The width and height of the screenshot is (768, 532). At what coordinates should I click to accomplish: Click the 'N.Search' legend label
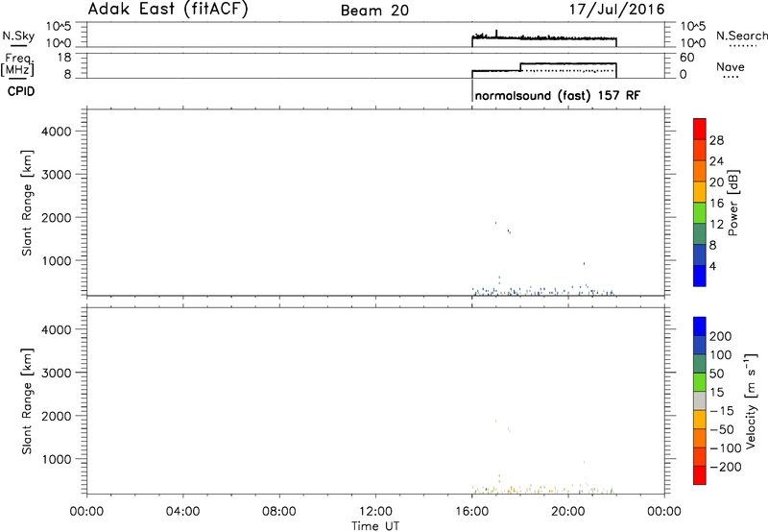click(741, 36)
